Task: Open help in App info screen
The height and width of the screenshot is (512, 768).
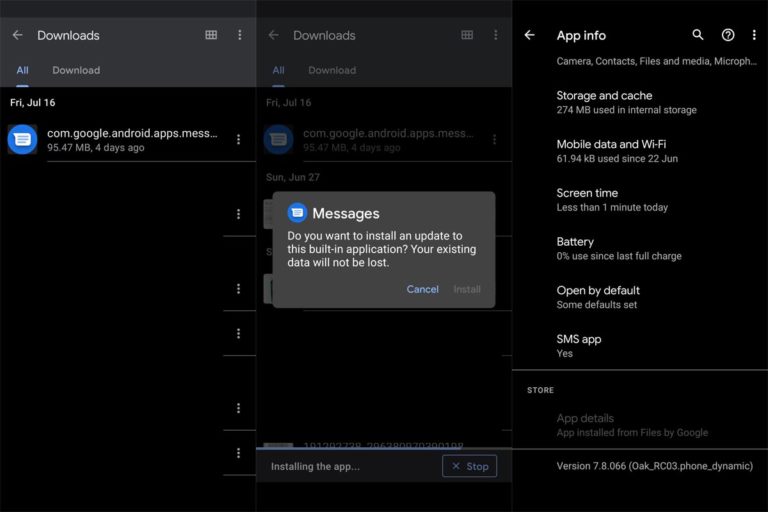Action: coord(728,35)
